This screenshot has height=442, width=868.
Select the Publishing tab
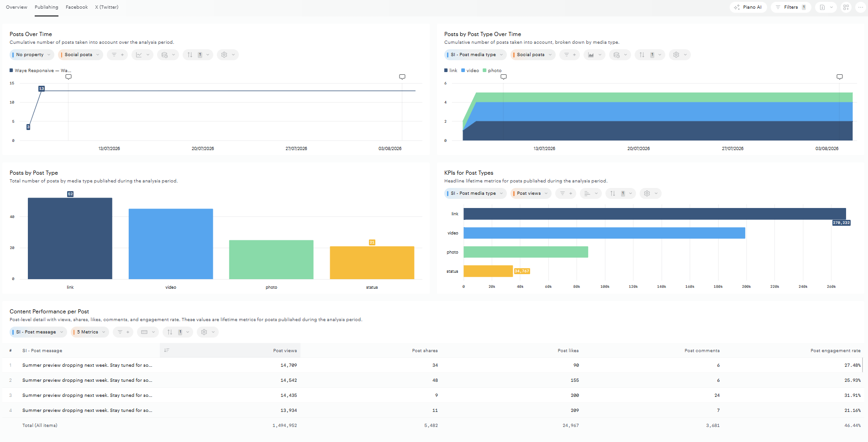[x=47, y=7]
